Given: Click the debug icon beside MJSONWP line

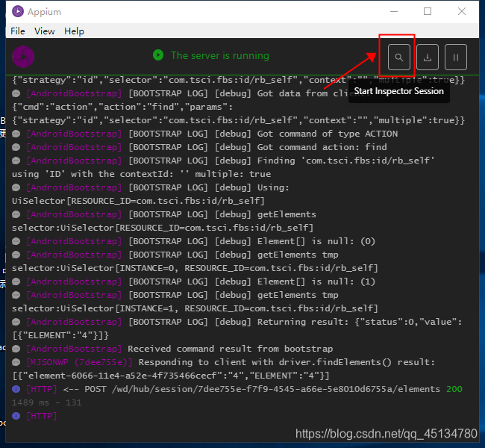Looking at the screenshot, I should pos(16,362).
